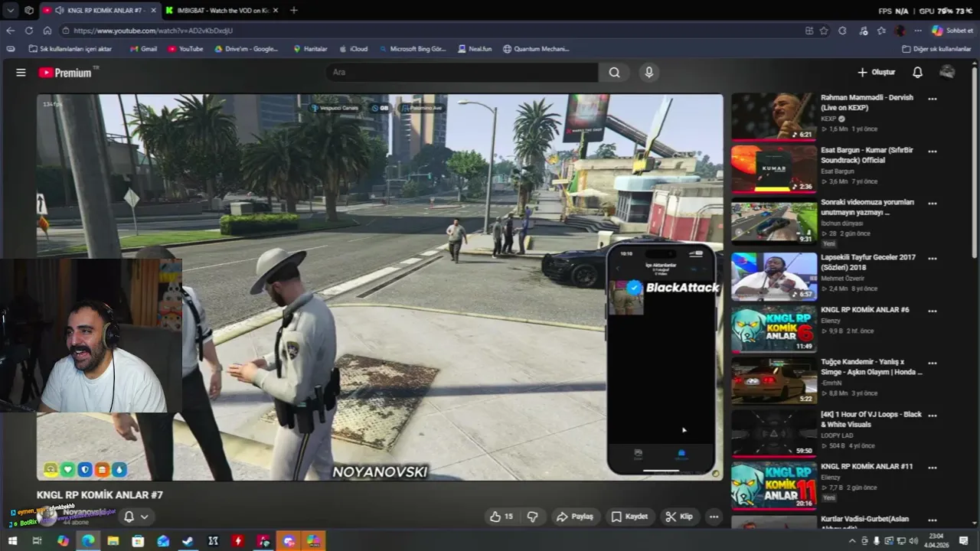Image resolution: width=980 pixels, height=551 pixels.
Task: Open the iCloud bookmark
Action: 353,49
